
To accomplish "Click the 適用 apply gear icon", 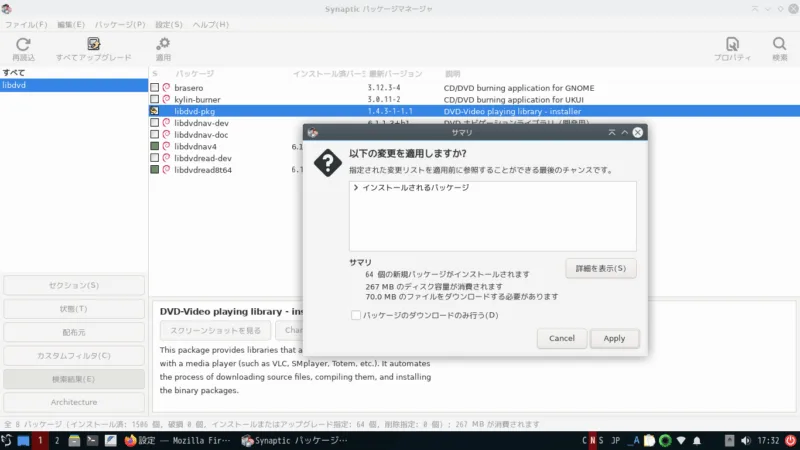I will point(163,45).
